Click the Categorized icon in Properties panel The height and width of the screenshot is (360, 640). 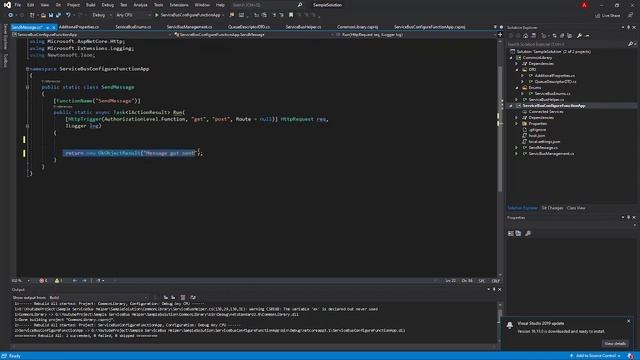(511, 233)
